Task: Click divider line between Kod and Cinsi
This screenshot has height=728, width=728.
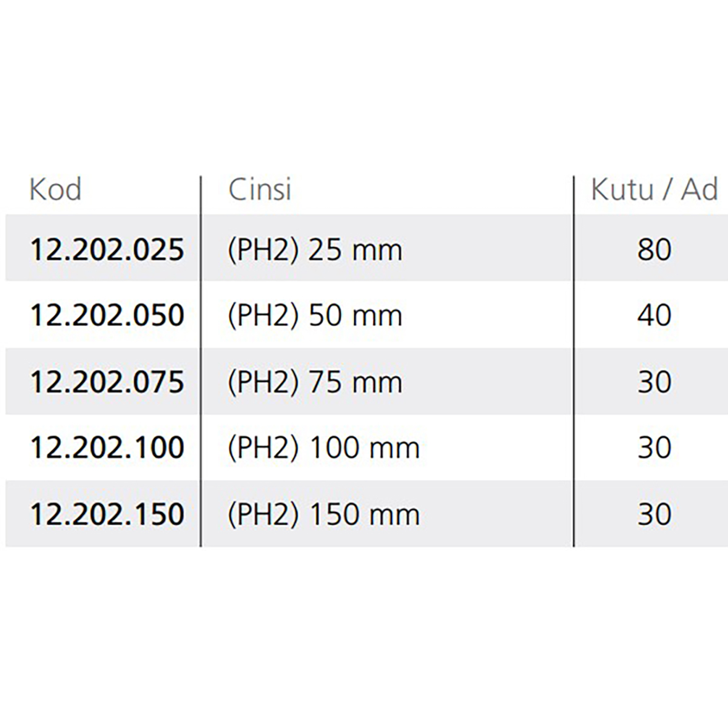Action: (200, 362)
